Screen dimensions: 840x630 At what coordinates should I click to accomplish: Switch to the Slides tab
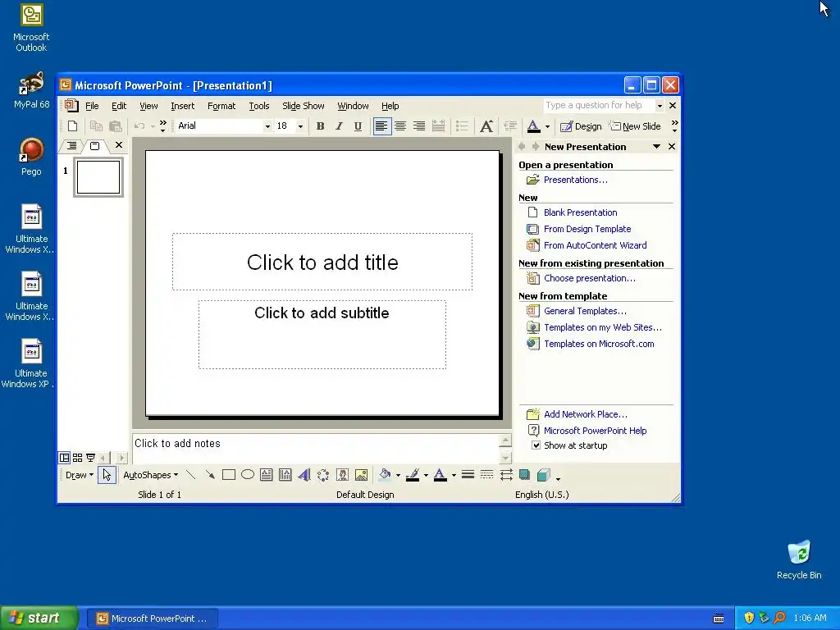tap(95, 145)
